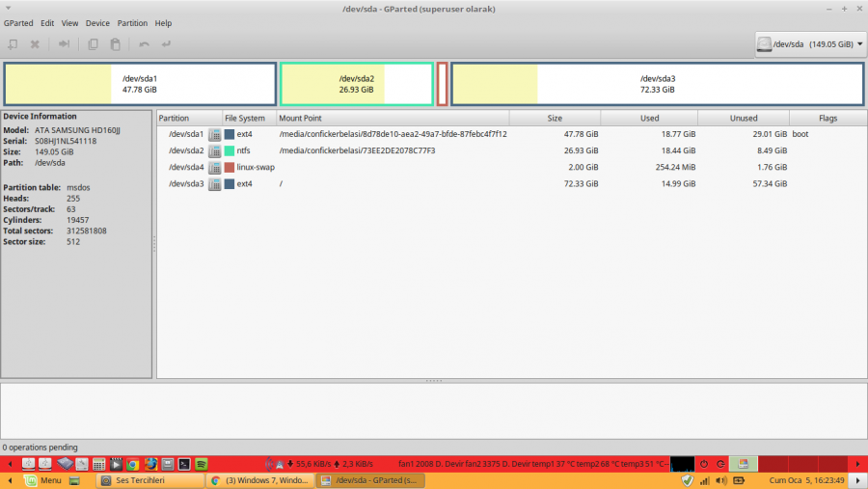The height and width of the screenshot is (489, 868).
Task: Select the /dev/sda2 row in partition list
Action: pyautogui.click(x=512, y=150)
